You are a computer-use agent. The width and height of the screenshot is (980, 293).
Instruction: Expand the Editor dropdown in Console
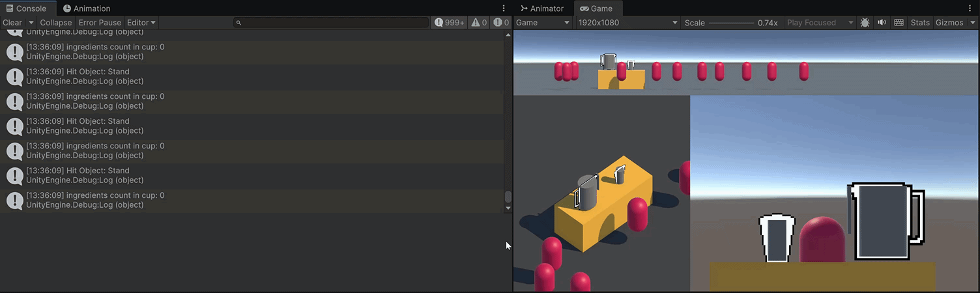(141, 22)
